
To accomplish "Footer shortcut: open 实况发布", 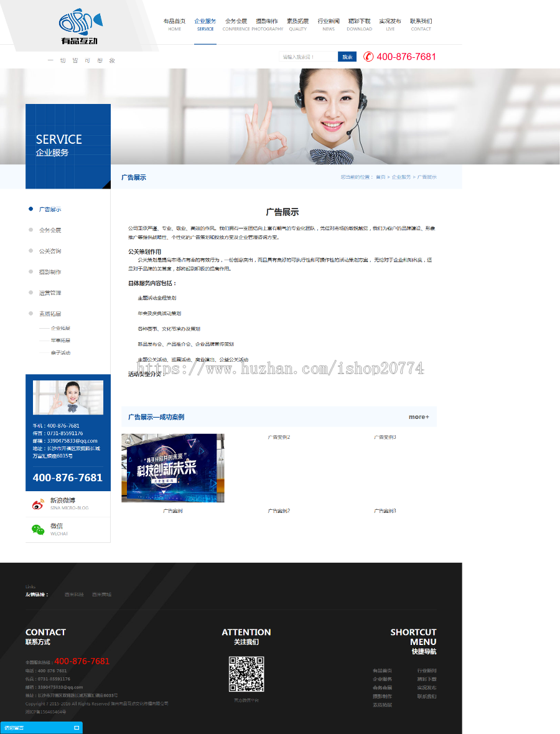I will [427, 688].
